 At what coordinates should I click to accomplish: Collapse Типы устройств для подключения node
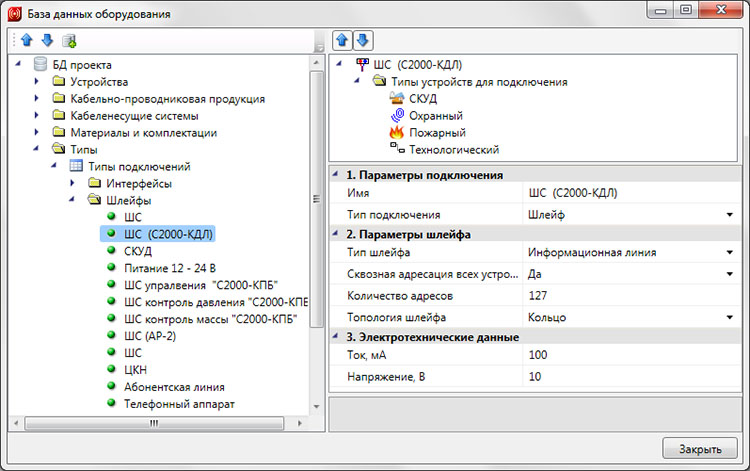[x=356, y=80]
